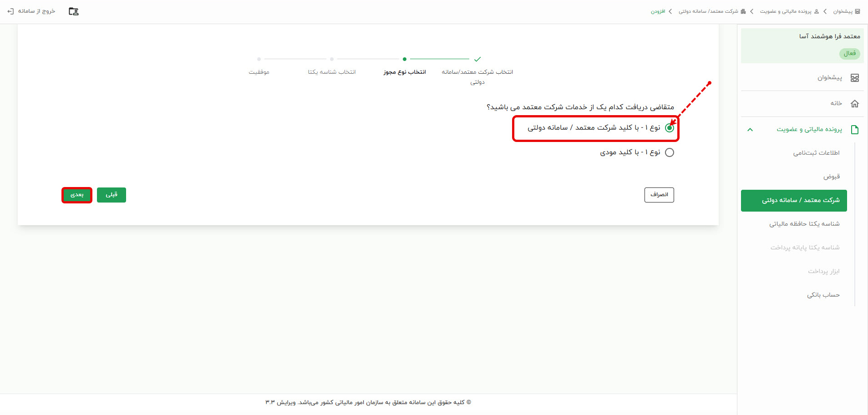Open شناسه یکتا حافظه مالیاتی item
Viewport: 868px width, 415px height.
click(x=805, y=224)
